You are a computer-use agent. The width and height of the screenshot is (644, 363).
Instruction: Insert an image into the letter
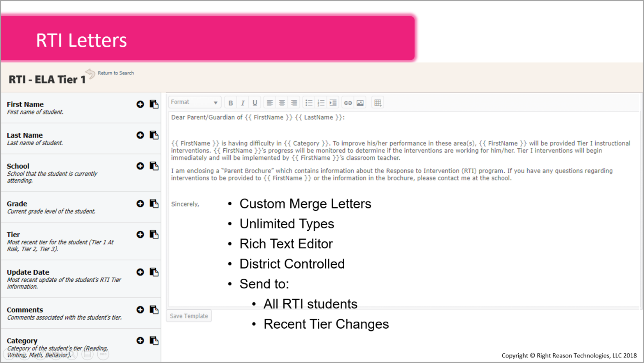pos(359,102)
